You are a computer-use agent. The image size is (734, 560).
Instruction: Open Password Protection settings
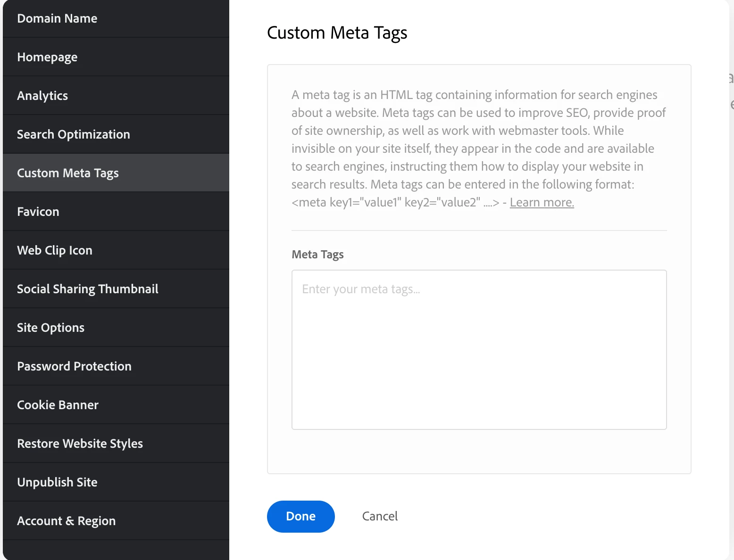[x=74, y=366]
